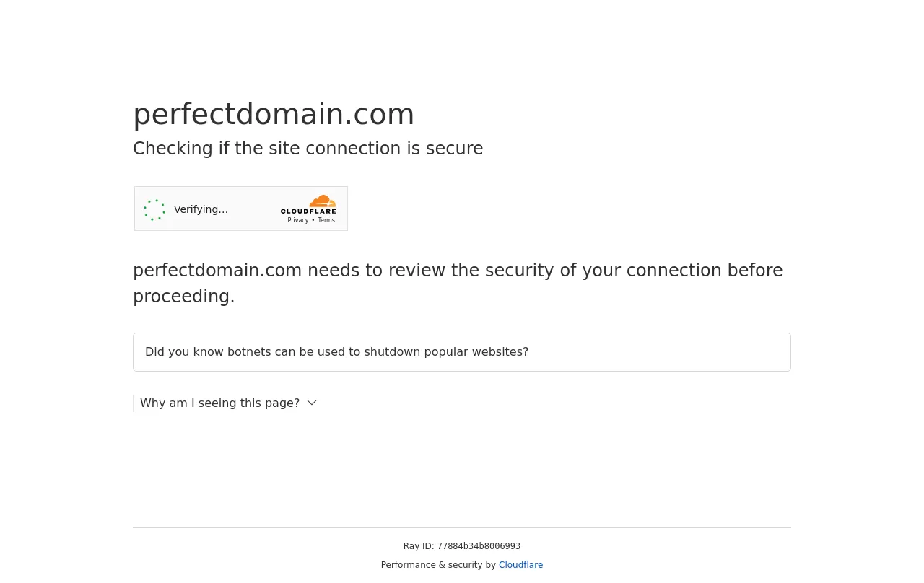Open the Privacy link in the widget
Image resolution: width=924 pixels, height=583 pixels.
pos(297,220)
